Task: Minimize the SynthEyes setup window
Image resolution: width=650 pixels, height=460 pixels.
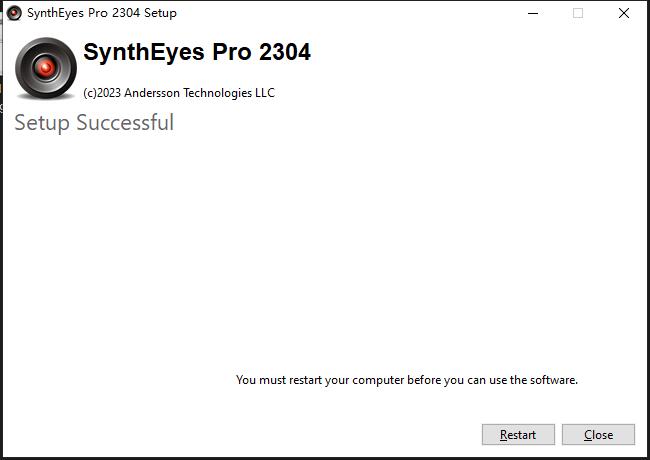Action: click(533, 13)
